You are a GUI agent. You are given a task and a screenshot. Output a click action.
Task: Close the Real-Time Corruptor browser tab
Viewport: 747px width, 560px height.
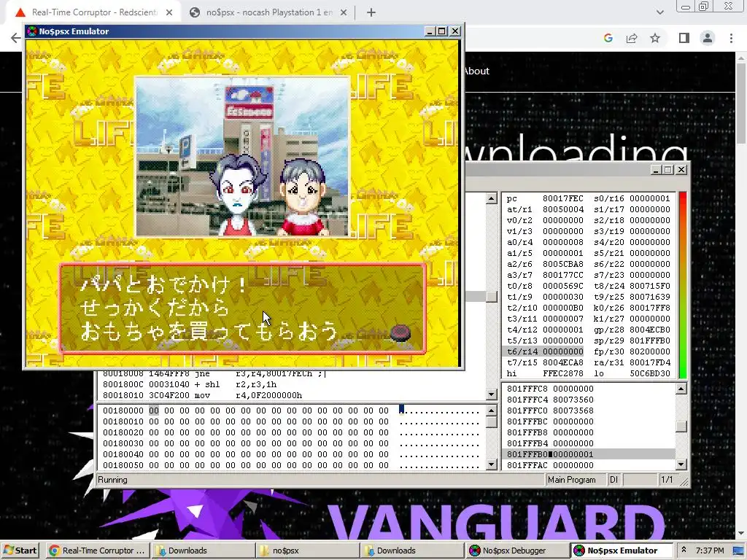[169, 13]
